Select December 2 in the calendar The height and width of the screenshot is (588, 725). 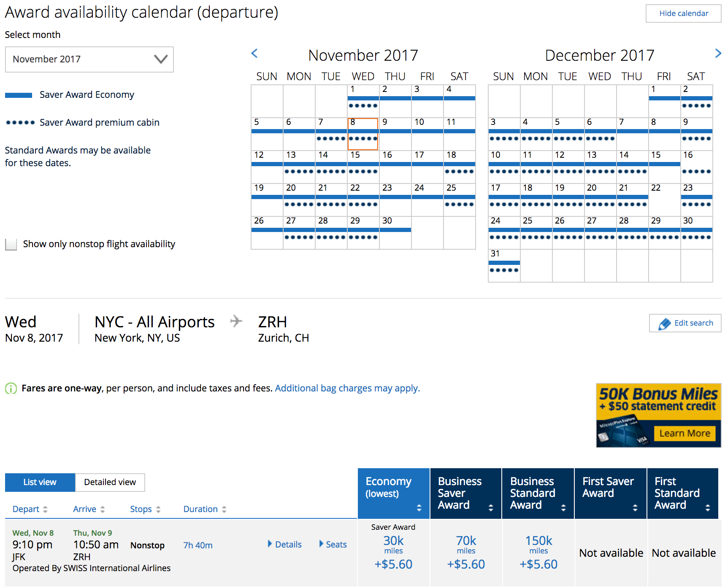pos(696,101)
